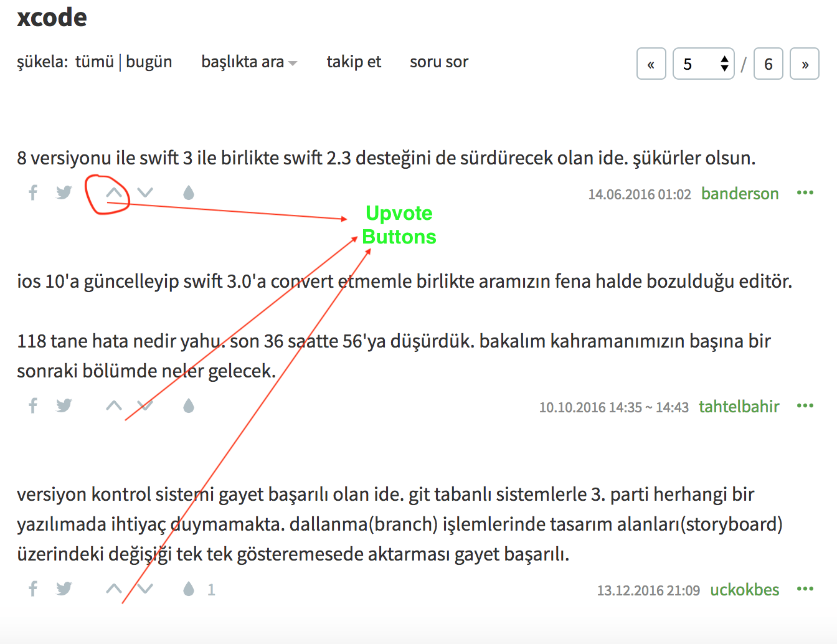Image resolution: width=837 pixels, height=644 pixels.
Task: Filter şükela by 'tümü'
Action: pyautogui.click(x=95, y=62)
